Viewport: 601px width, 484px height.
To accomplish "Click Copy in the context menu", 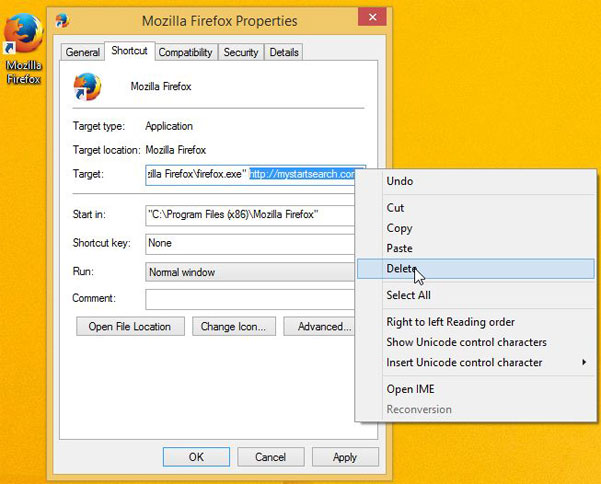I will (x=400, y=228).
